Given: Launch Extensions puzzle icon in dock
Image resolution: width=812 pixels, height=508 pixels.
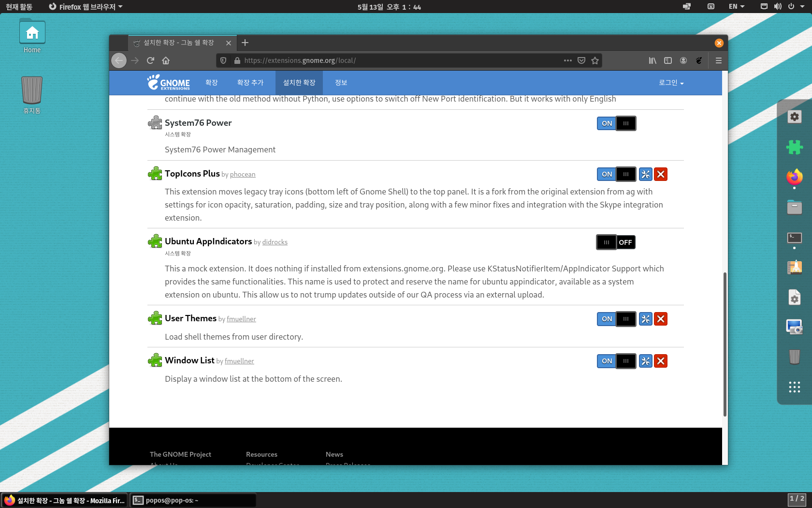Looking at the screenshot, I should click(795, 147).
